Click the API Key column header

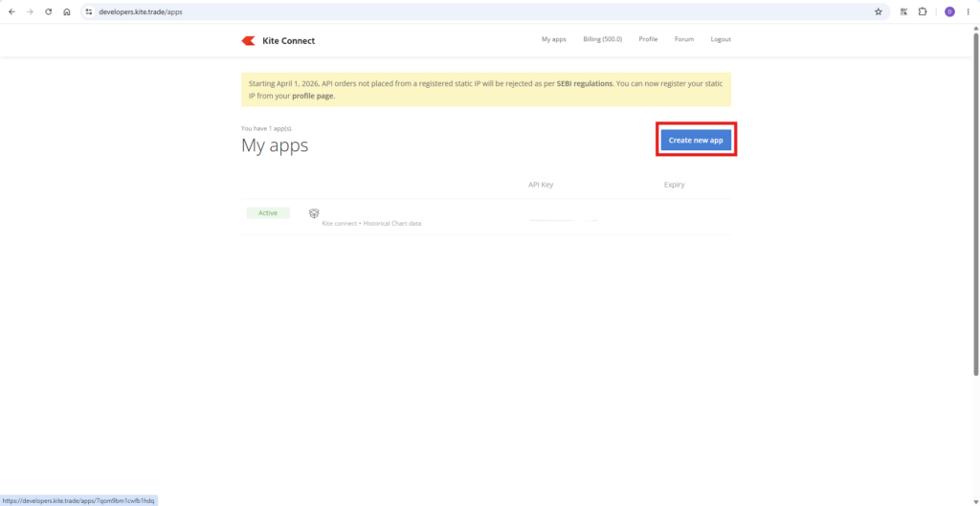(x=541, y=185)
